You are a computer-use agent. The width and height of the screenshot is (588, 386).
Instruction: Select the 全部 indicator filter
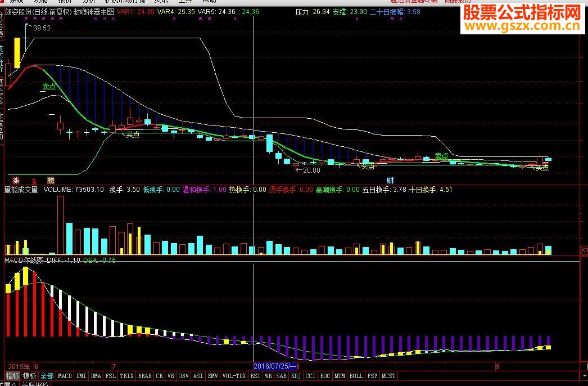tap(47, 376)
